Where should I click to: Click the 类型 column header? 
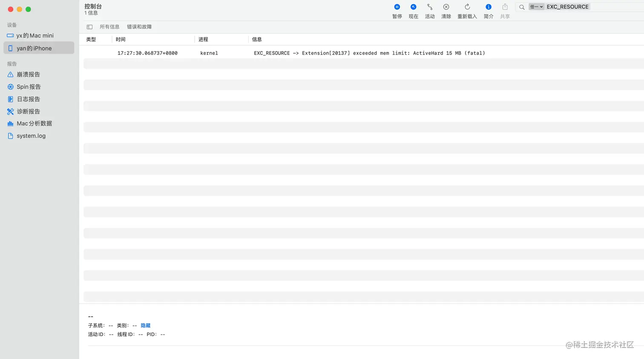click(x=91, y=40)
